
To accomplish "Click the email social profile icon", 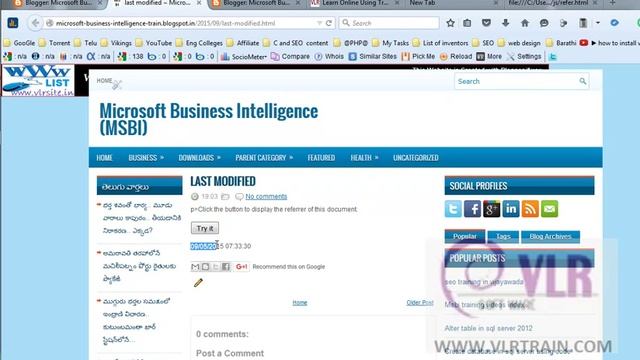I will click(549, 209).
